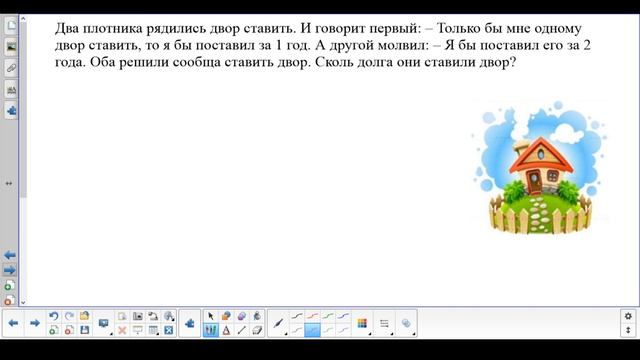Open the Page Sorter side tab

point(11,26)
